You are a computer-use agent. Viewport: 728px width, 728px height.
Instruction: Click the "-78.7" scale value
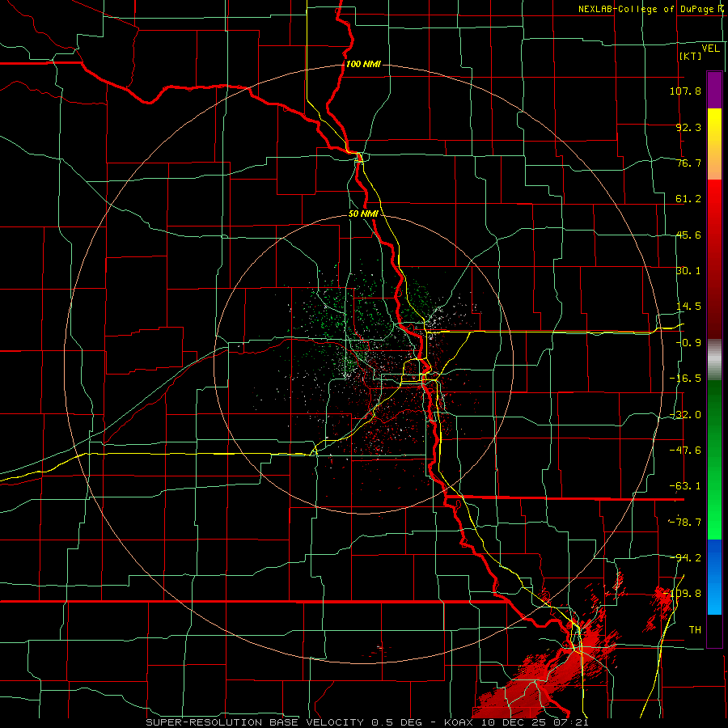click(x=685, y=523)
